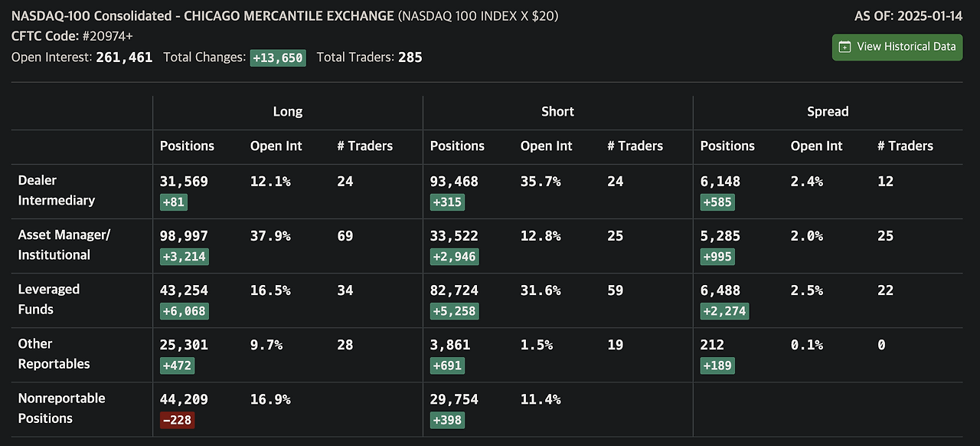The width and height of the screenshot is (980, 446).
Task: Click the red -228 change badge
Action: pyautogui.click(x=177, y=420)
